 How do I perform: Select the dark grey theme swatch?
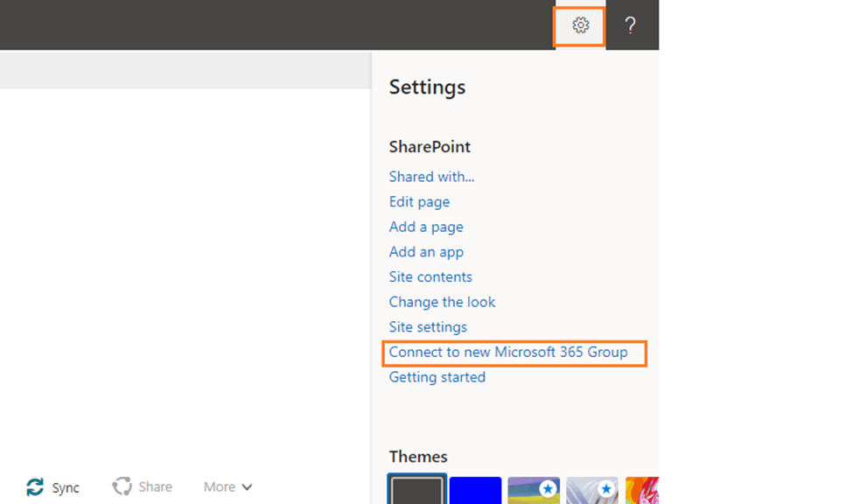417,489
